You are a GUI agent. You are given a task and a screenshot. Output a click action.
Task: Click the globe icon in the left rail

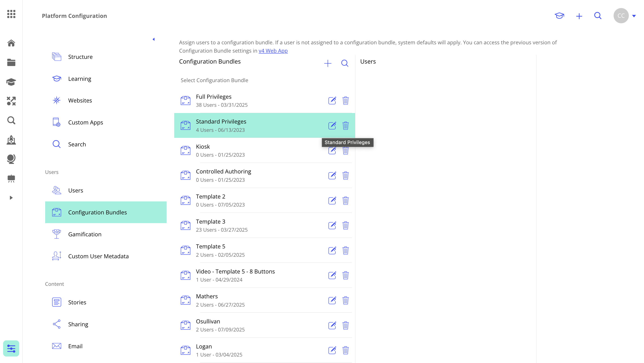click(11, 159)
